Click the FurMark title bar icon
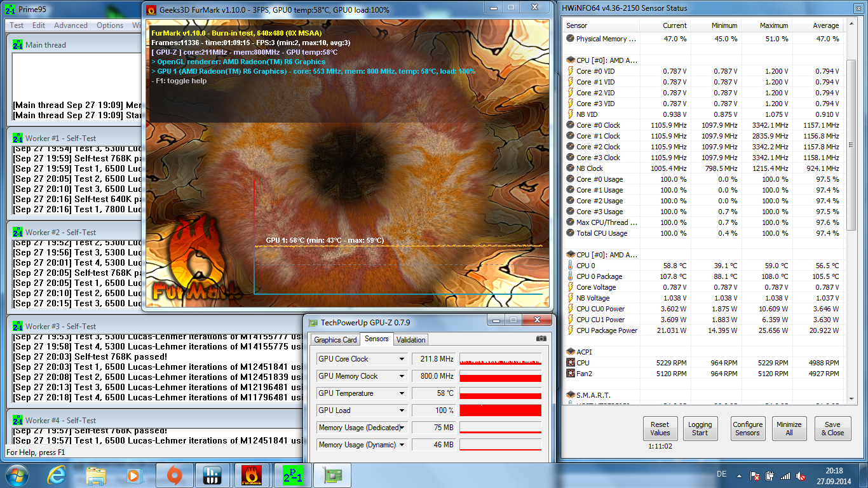Screen dimensions: 868x488 [151, 10]
